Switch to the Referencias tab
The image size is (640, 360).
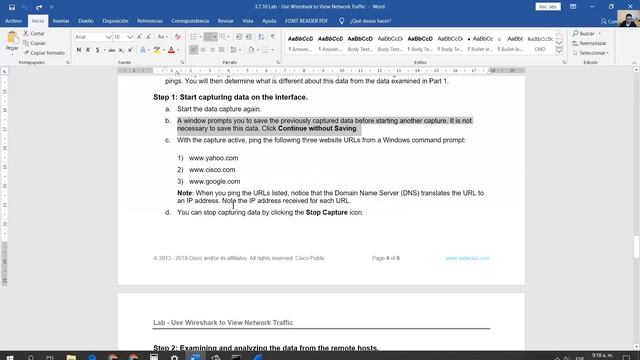[x=150, y=21]
